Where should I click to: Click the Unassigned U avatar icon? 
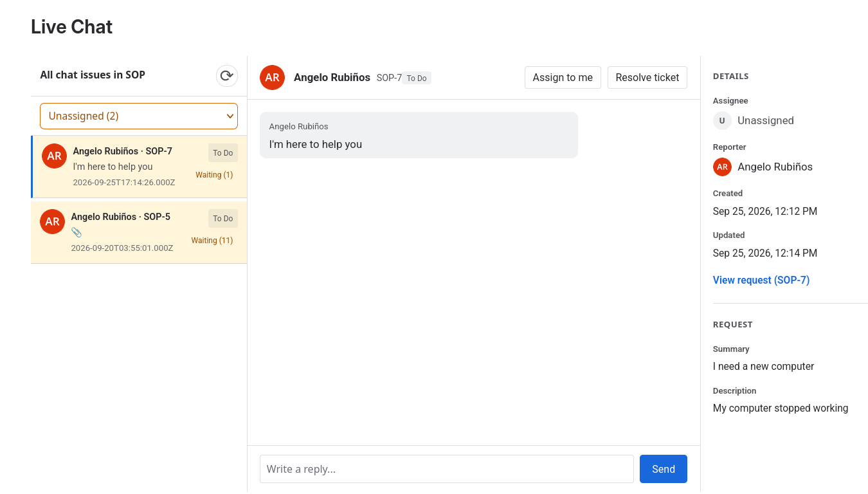[x=722, y=120]
